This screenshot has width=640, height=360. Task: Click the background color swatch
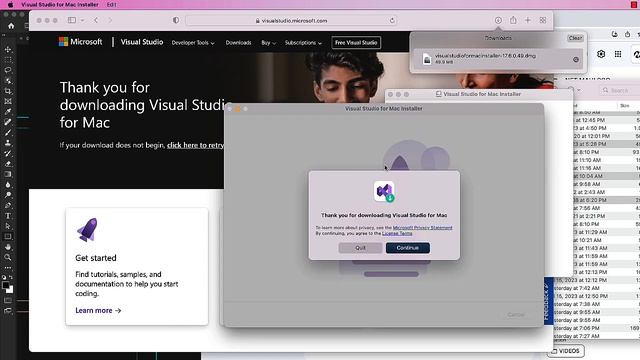click(10, 289)
